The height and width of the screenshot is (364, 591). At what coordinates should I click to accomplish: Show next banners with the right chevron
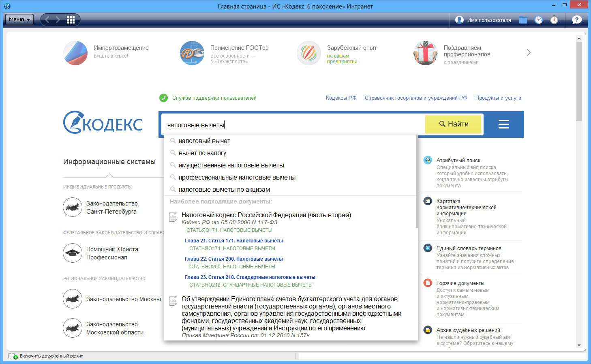529,52
